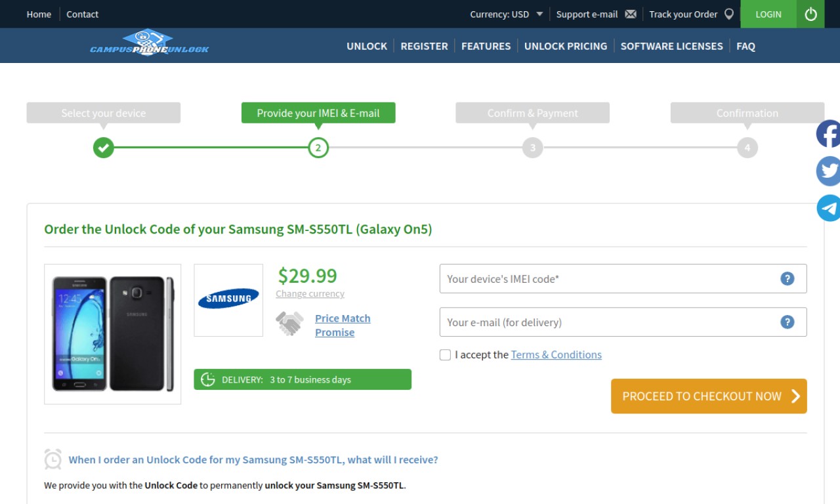840x504 pixels.
Task: Go to the Contact link
Action: click(x=82, y=14)
